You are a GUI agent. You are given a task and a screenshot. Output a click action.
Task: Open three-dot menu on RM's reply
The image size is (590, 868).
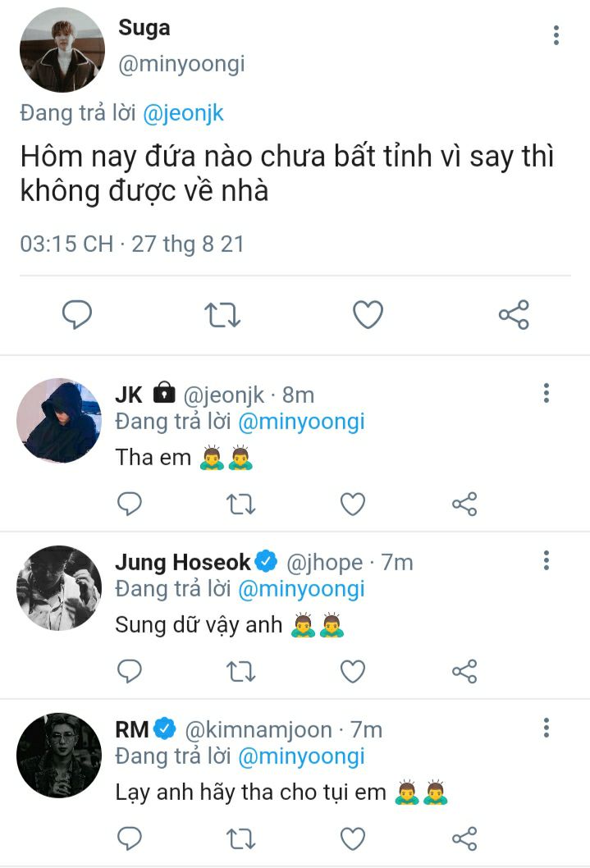pos(547,728)
